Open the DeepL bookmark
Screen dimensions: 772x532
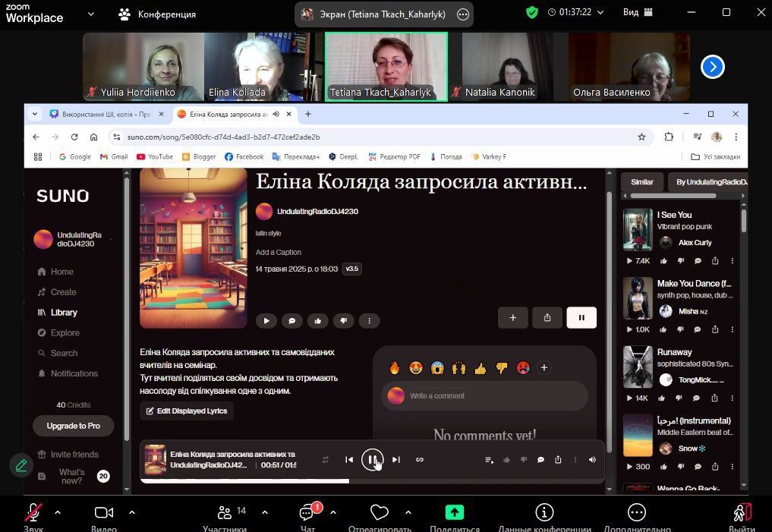[x=343, y=156]
